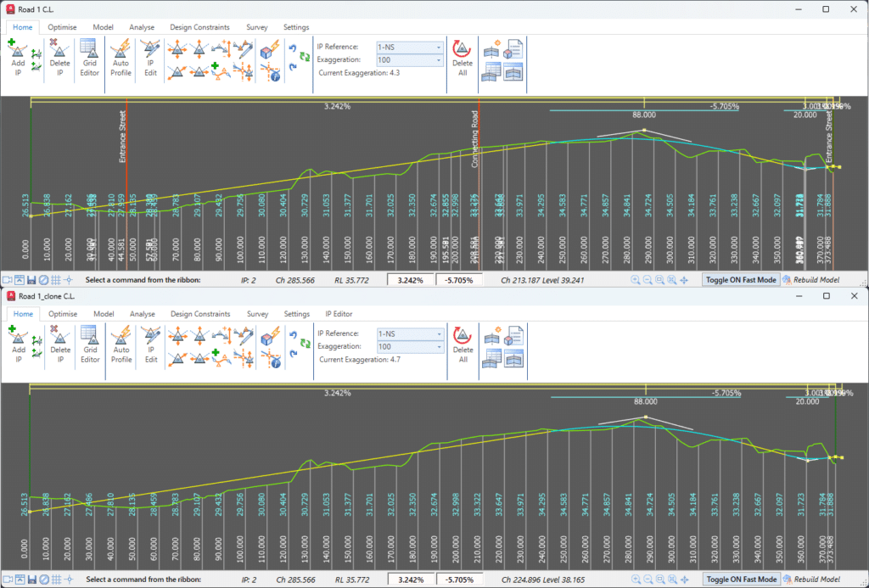Open Exaggeration dropdown in Road 1 window

tap(410, 60)
